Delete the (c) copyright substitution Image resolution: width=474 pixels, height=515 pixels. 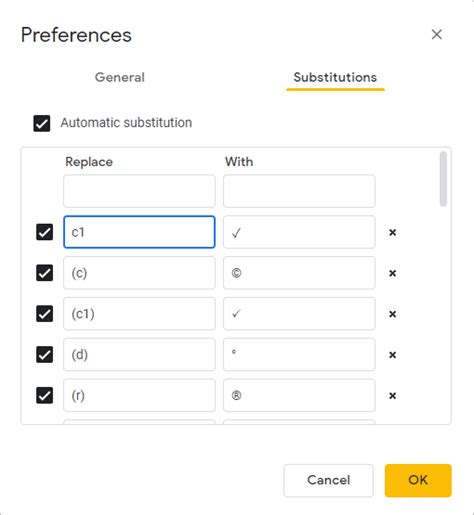[x=392, y=273]
